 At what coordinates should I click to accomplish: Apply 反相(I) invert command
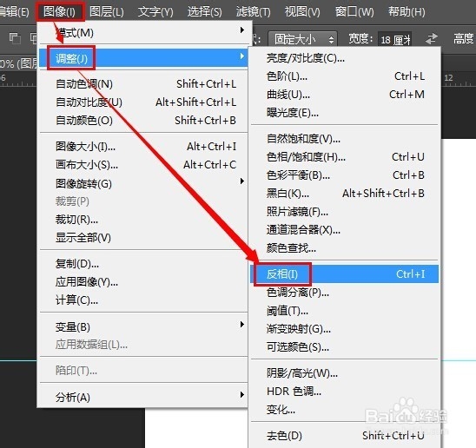[x=345, y=274]
